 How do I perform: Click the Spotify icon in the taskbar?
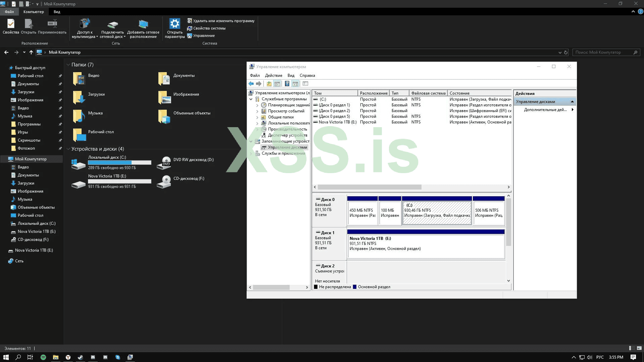(x=43, y=357)
